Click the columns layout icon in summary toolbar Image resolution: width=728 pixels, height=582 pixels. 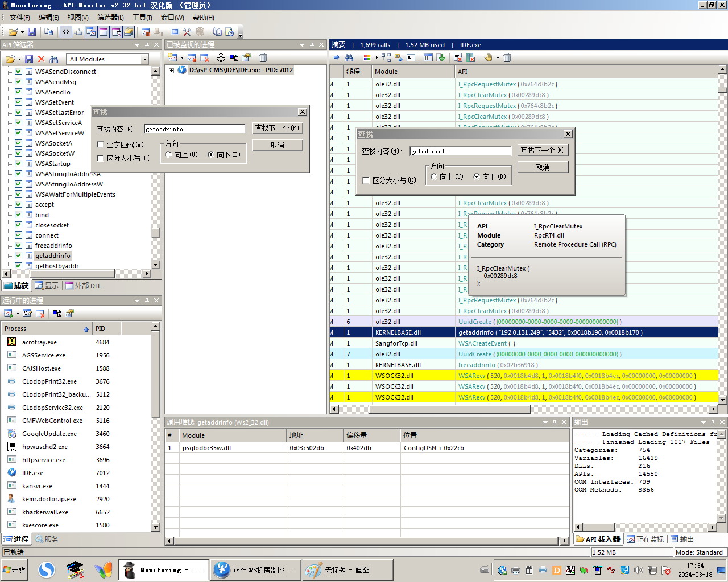point(428,57)
